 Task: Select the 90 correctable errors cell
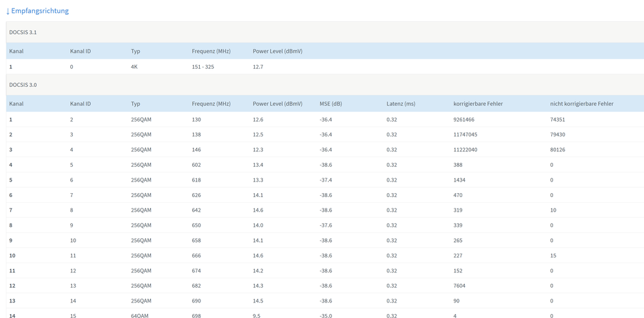(456, 301)
